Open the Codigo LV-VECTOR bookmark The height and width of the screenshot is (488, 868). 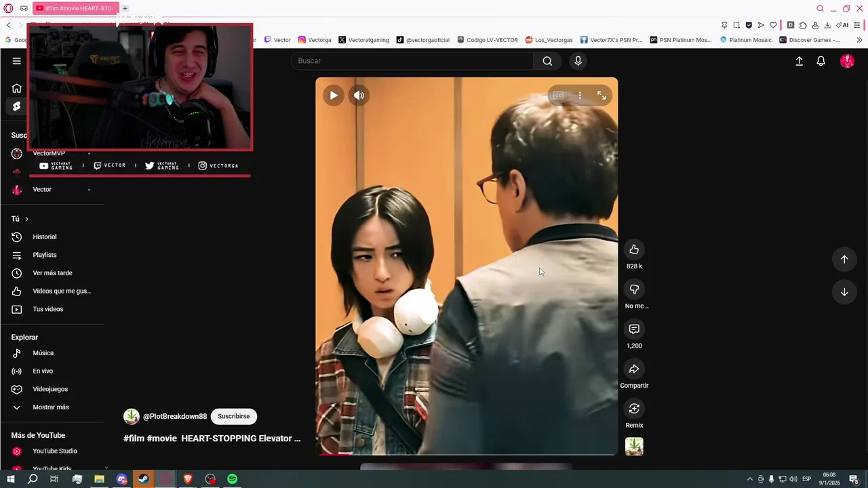[x=488, y=40]
